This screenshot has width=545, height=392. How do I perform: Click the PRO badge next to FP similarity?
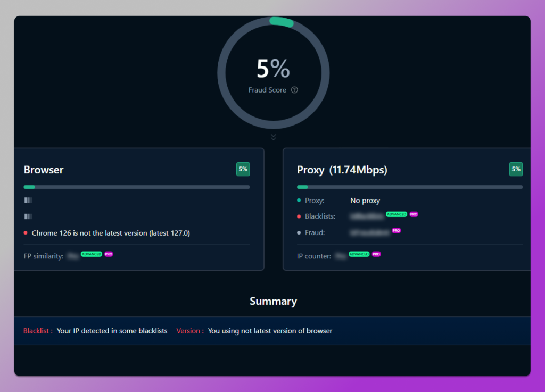[x=109, y=254]
